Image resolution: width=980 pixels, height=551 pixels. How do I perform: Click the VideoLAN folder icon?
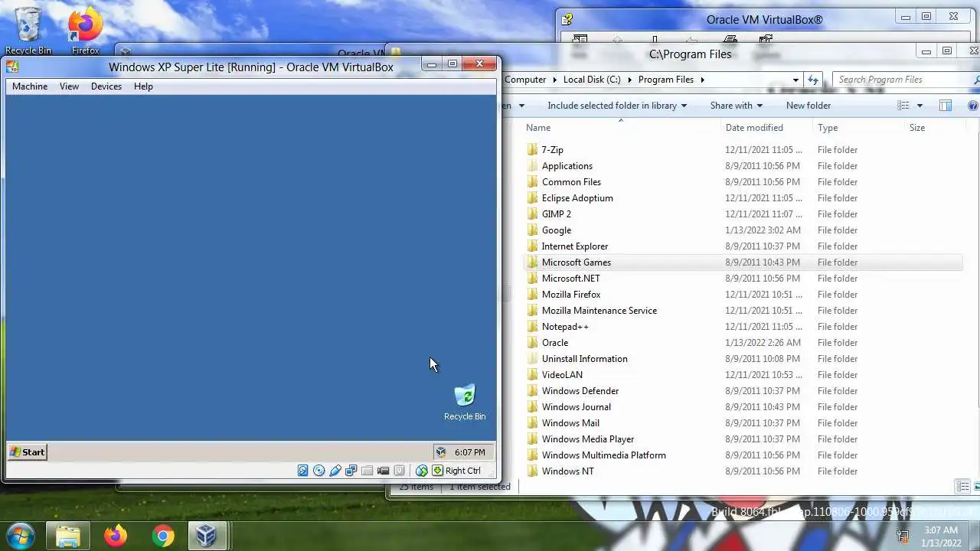click(x=533, y=375)
